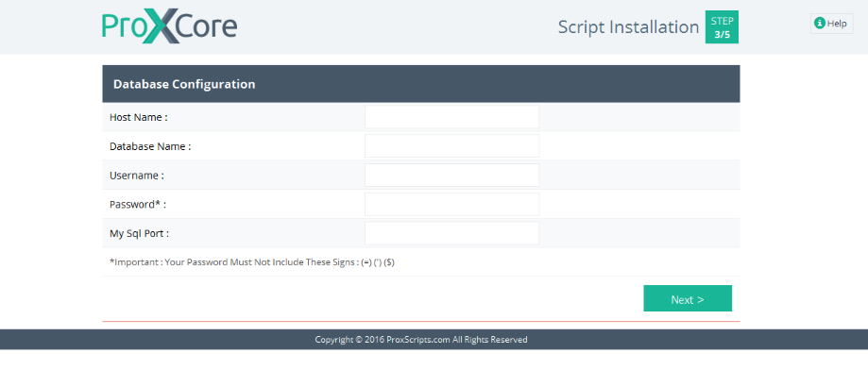Click the 'Host Name :' label
The height and width of the screenshot is (370, 868).
pyautogui.click(x=139, y=117)
